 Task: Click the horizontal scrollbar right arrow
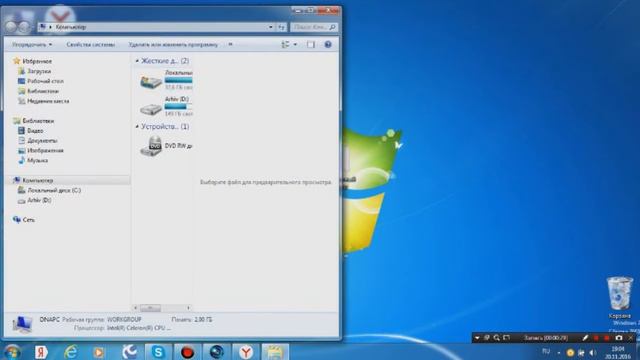coord(188,308)
